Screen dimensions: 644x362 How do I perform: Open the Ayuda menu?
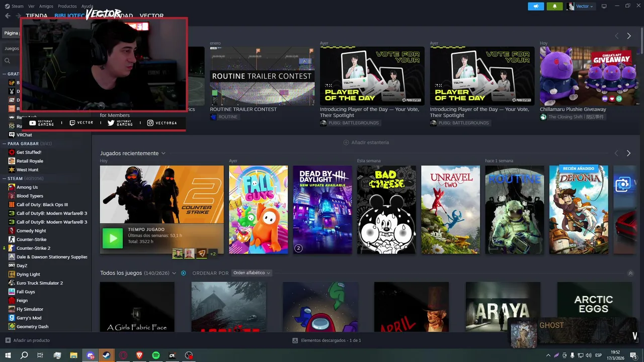[88, 6]
